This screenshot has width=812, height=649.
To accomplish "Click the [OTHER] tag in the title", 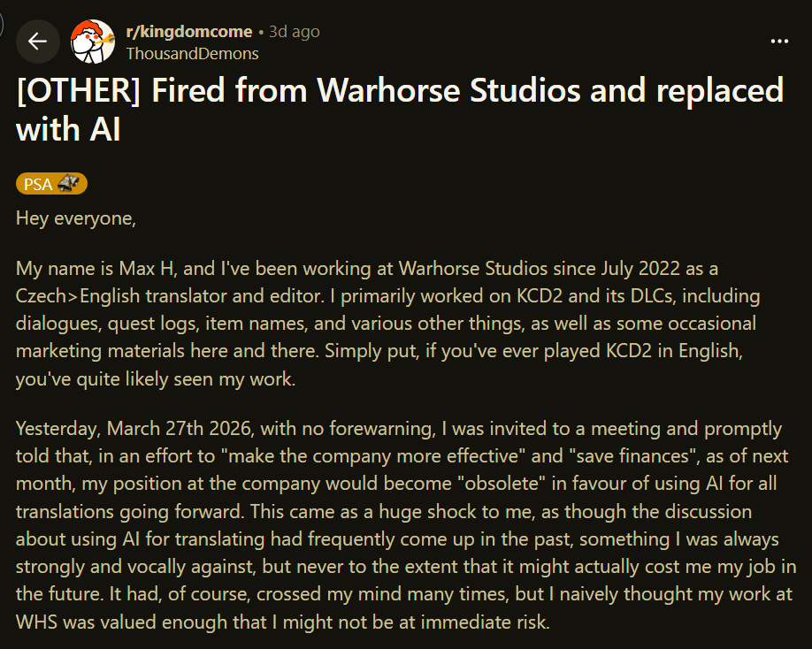I will 79,91.
